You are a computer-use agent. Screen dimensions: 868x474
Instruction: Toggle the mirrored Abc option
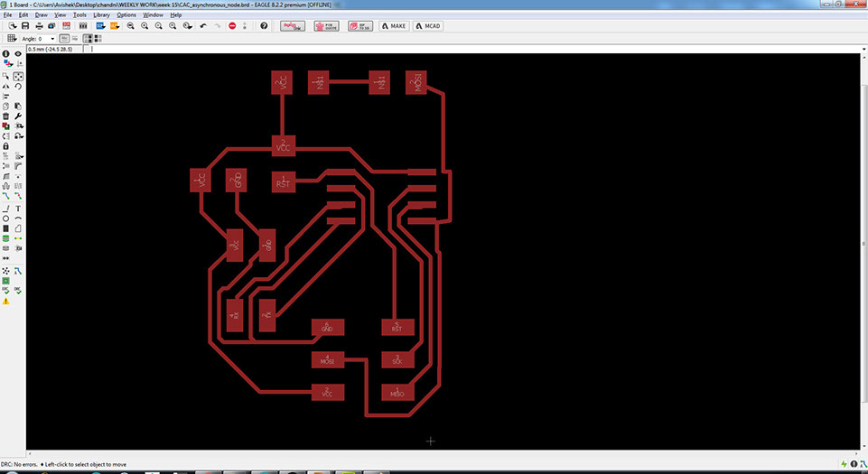pyautogui.click(x=75, y=39)
